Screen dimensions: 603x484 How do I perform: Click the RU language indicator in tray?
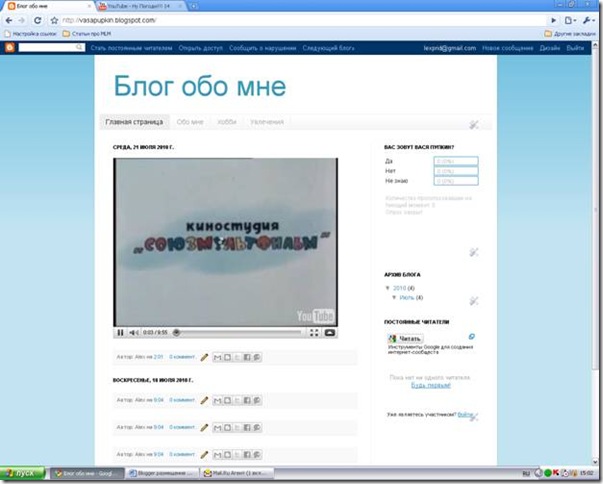tap(526, 473)
